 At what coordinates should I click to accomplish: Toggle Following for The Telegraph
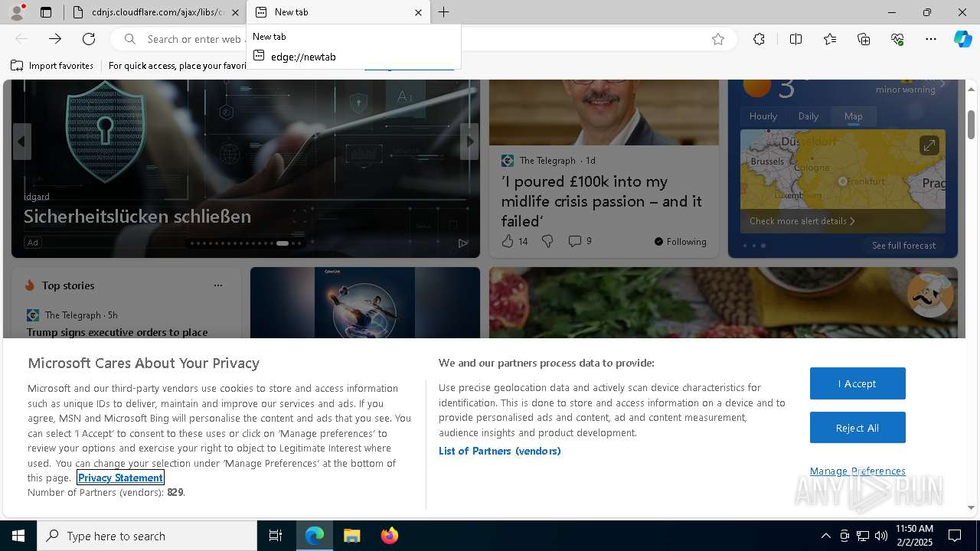pos(680,242)
